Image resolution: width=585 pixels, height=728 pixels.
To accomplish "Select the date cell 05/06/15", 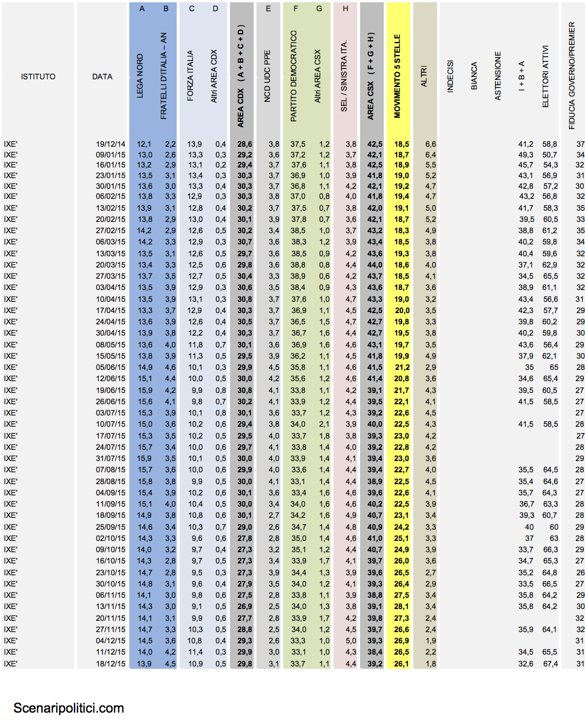I will [111, 367].
